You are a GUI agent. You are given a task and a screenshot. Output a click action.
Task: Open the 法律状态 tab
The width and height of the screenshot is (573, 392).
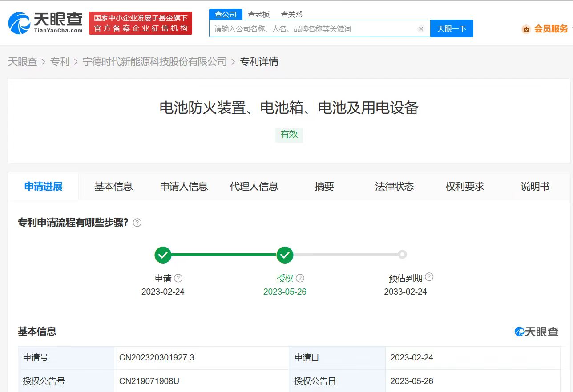coord(394,187)
